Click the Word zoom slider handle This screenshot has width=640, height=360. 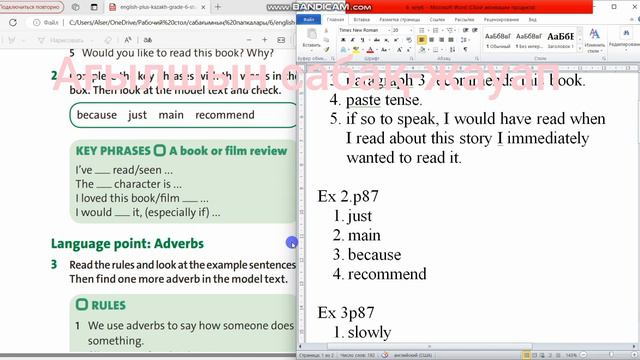click(611, 355)
